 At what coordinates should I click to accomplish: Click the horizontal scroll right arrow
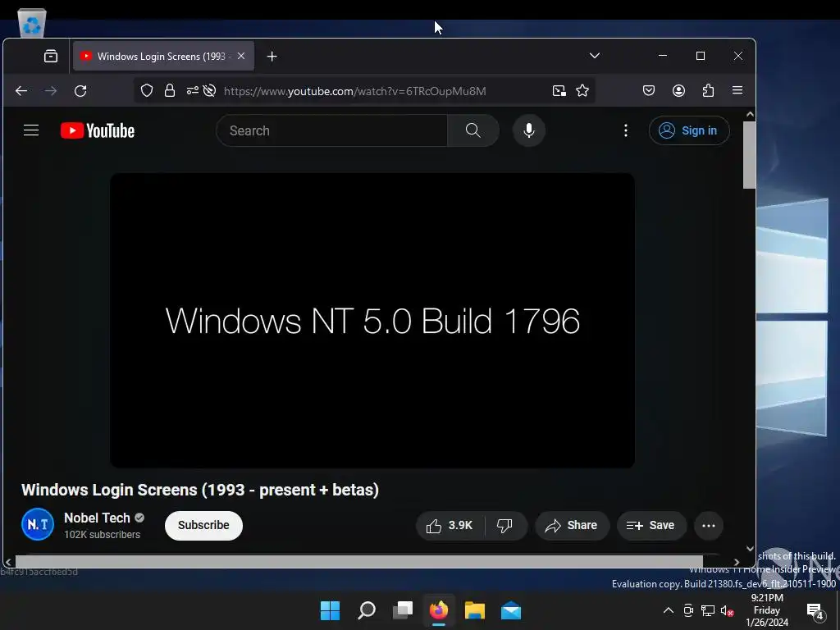737,562
